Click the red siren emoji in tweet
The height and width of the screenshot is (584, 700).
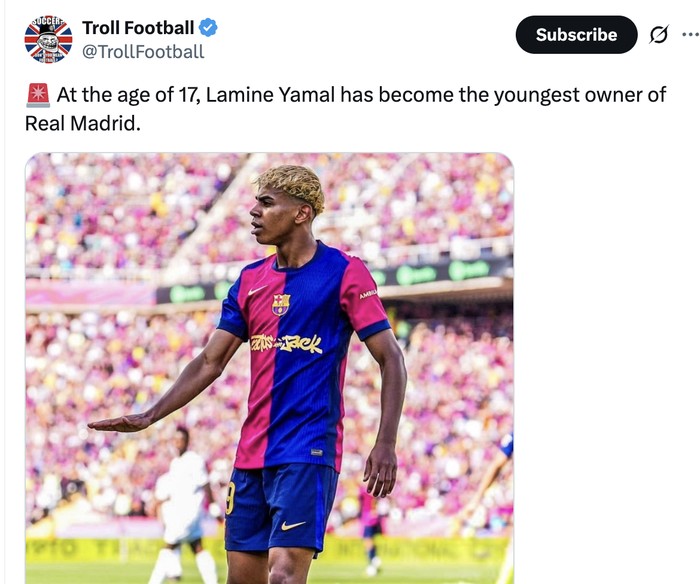click(37, 96)
